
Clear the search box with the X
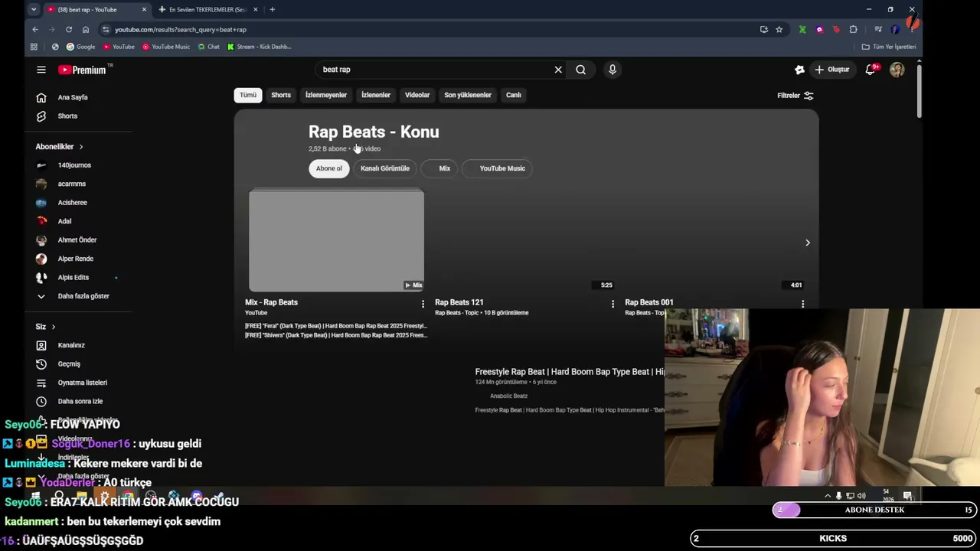pos(558,70)
